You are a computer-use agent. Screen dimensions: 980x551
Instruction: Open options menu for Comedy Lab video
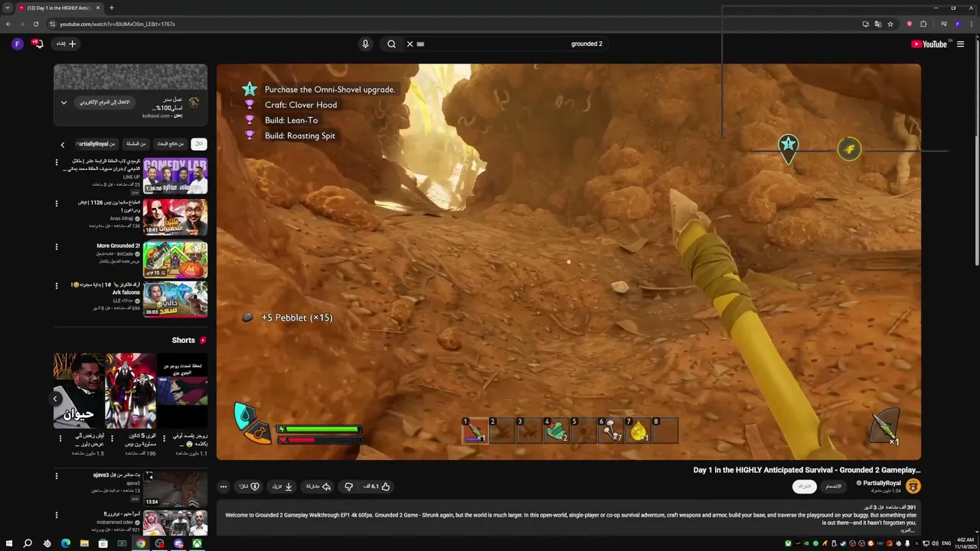[56, 162]
